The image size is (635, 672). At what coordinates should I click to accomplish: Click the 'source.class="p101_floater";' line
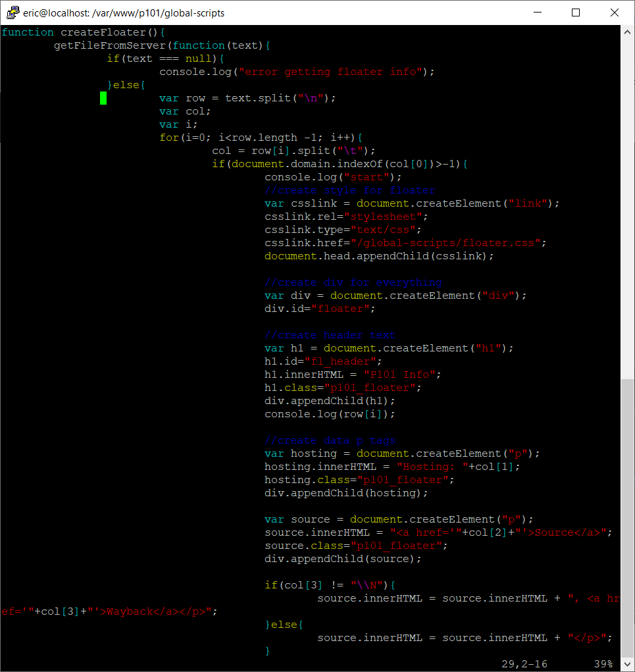point(356,546)
